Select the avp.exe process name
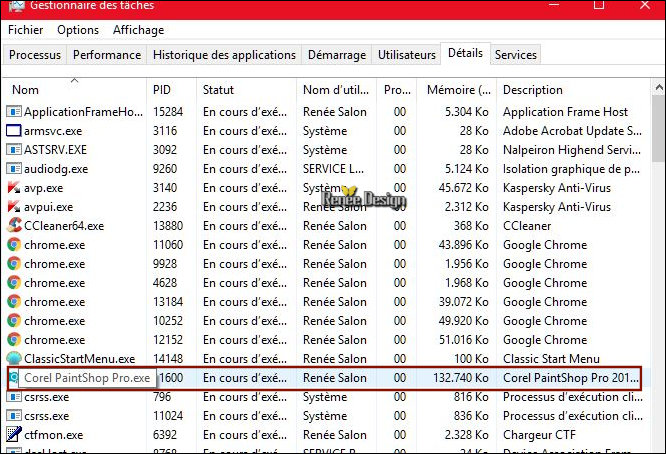The height and width of the screenshot is (454, 666). pos(43,188)
